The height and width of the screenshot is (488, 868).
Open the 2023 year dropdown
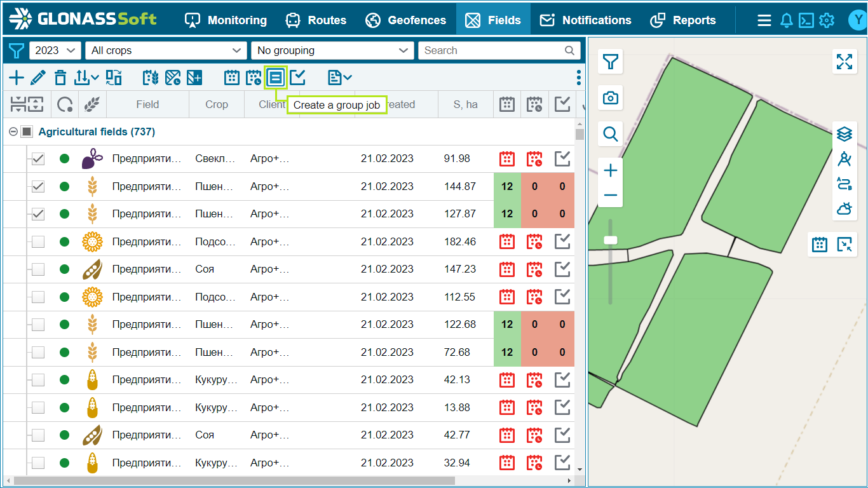tap(55, 50)
